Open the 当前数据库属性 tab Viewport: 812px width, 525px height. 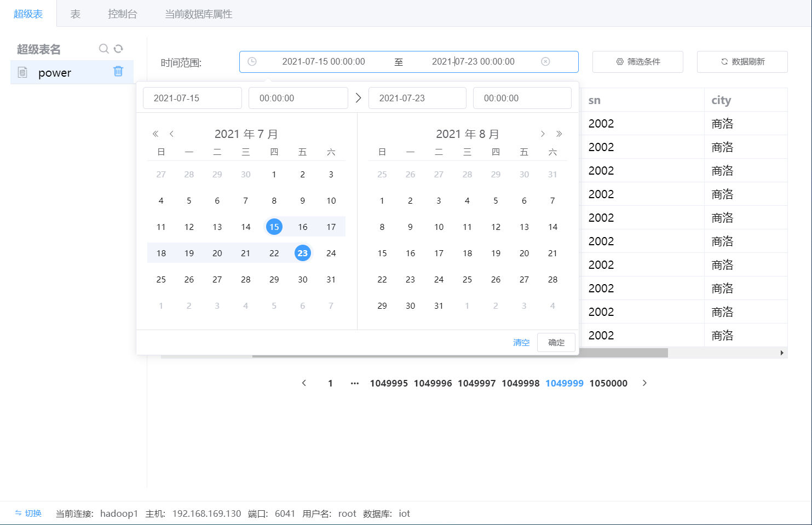(x=199, y=14)
